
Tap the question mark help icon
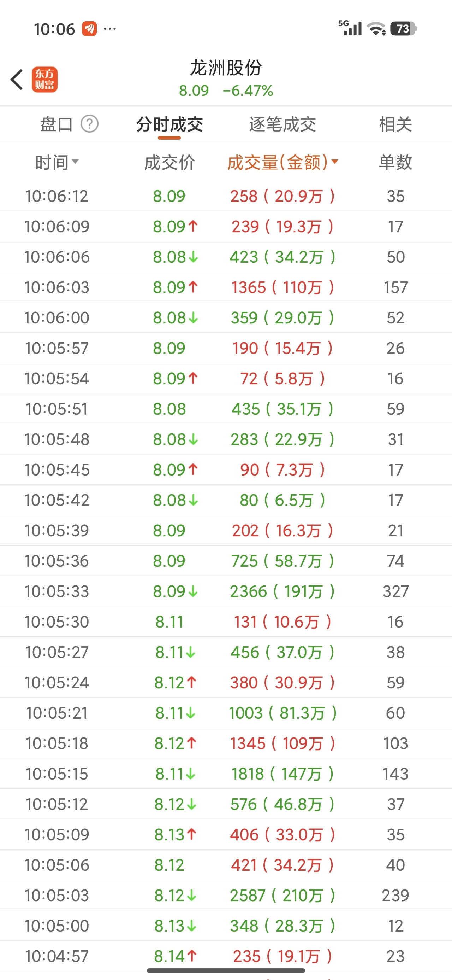(90, 124)
